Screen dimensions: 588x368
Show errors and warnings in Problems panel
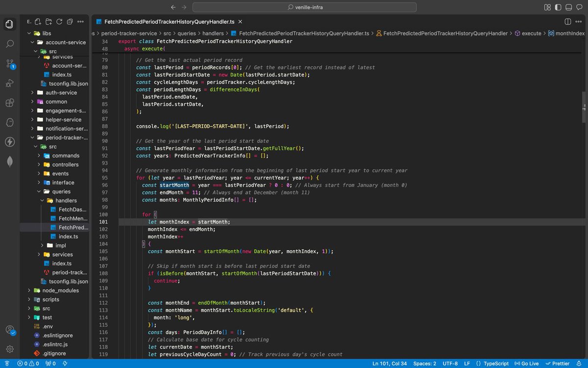pyautogui.click(x=28, y=364)
